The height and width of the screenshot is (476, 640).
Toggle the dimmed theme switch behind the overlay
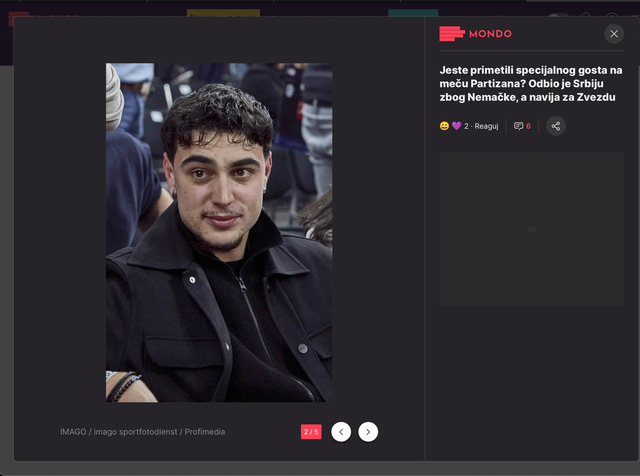[558, 16]
